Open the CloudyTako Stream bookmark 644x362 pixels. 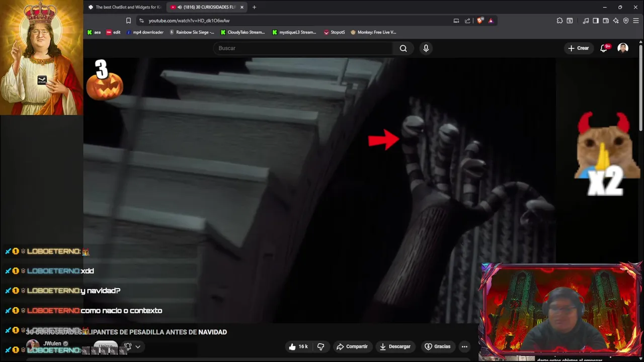pyautogui.click(x=243, y=32)
